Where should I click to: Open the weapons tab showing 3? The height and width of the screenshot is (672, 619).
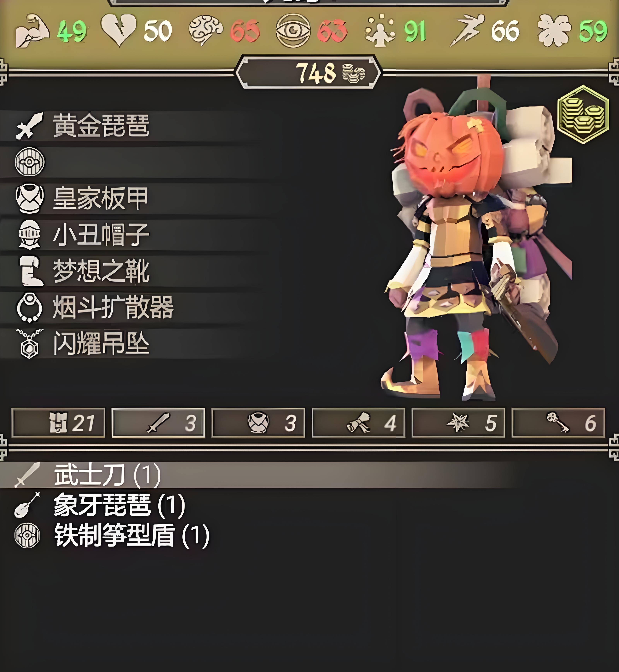point(158,423)
